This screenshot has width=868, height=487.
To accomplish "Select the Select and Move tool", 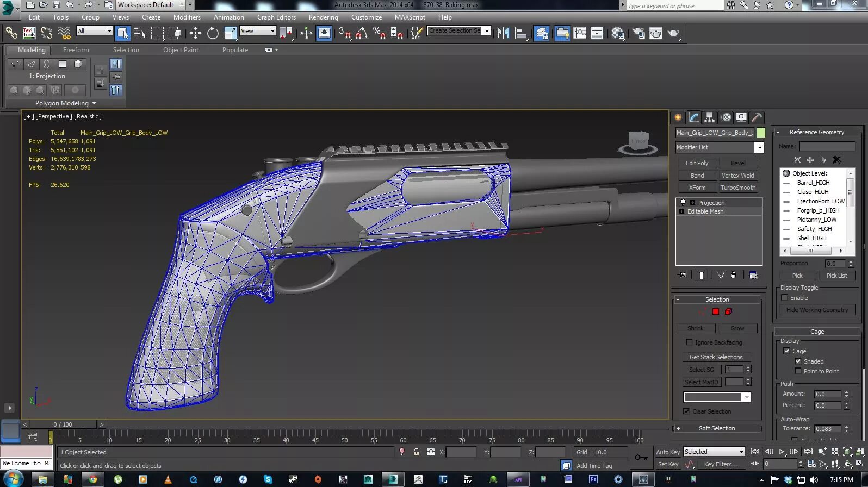I will point(195,33).
